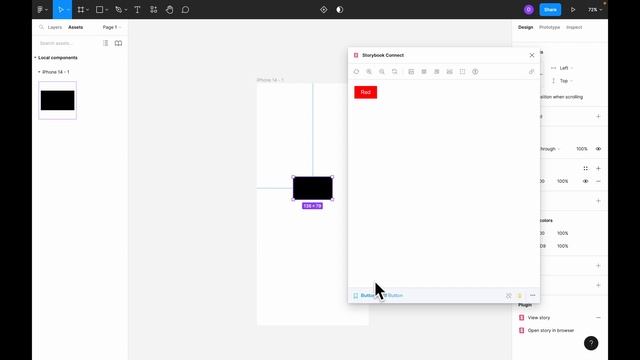Switch to the Design tab
The image size is (640, 360).
coord(525,27)
